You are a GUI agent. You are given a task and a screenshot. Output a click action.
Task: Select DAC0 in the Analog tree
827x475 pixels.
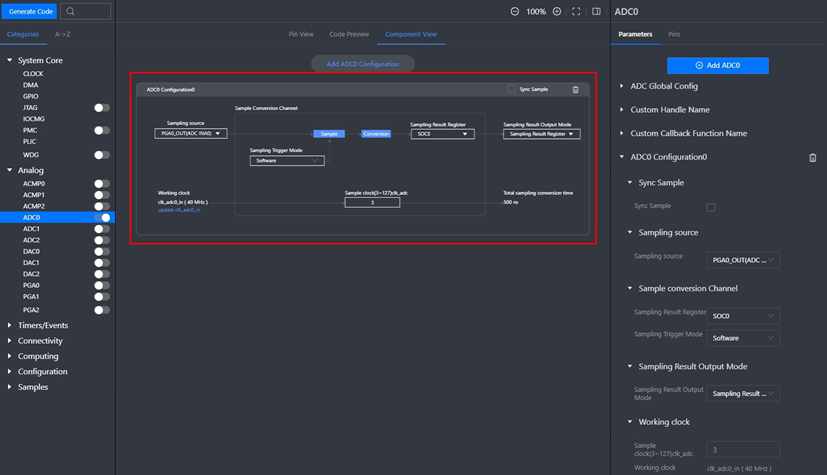click(x=32, y=251)
